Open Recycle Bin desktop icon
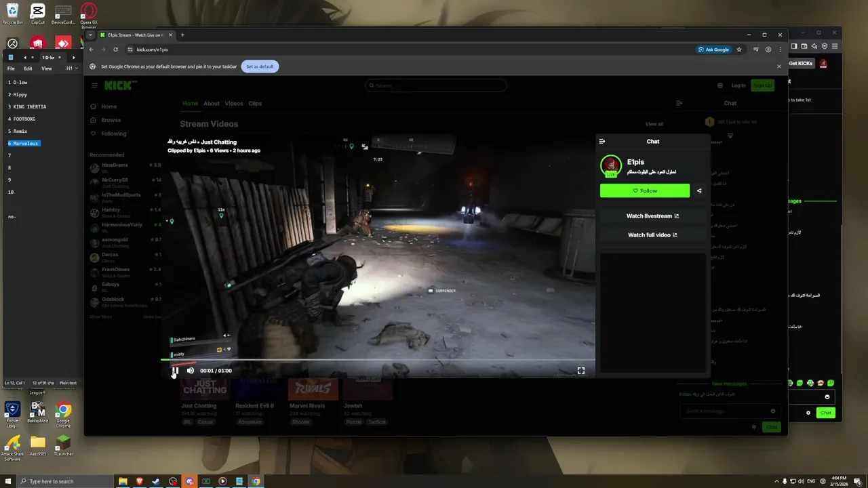The width and height of the screenshot is (868, 488). pyautogui.click(x=12, y=14)
